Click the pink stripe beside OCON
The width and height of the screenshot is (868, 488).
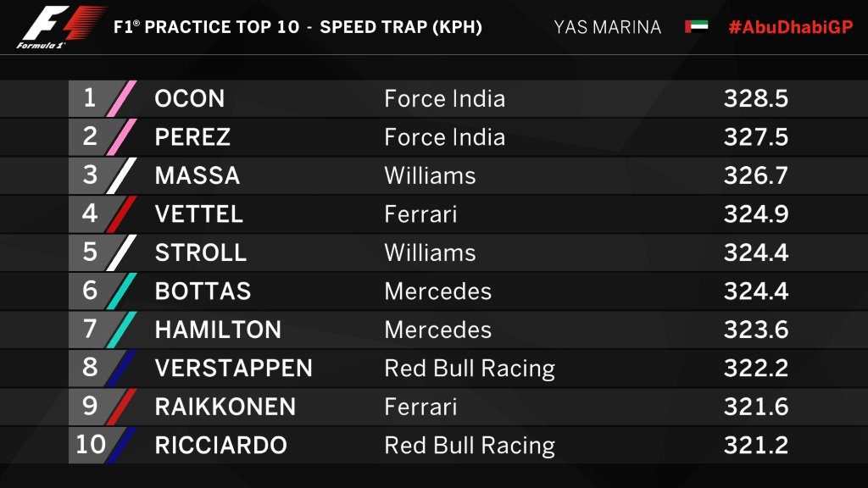(121, 98)
